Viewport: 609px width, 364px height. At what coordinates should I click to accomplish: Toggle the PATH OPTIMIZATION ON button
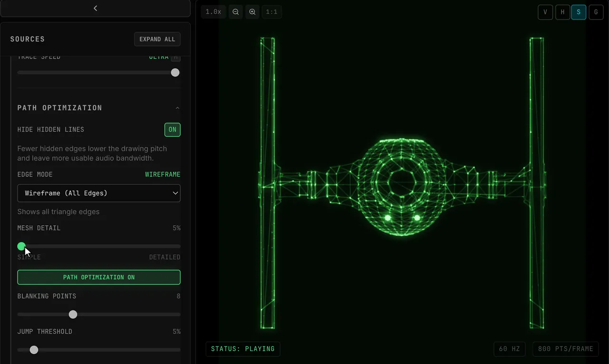[99, 277]
